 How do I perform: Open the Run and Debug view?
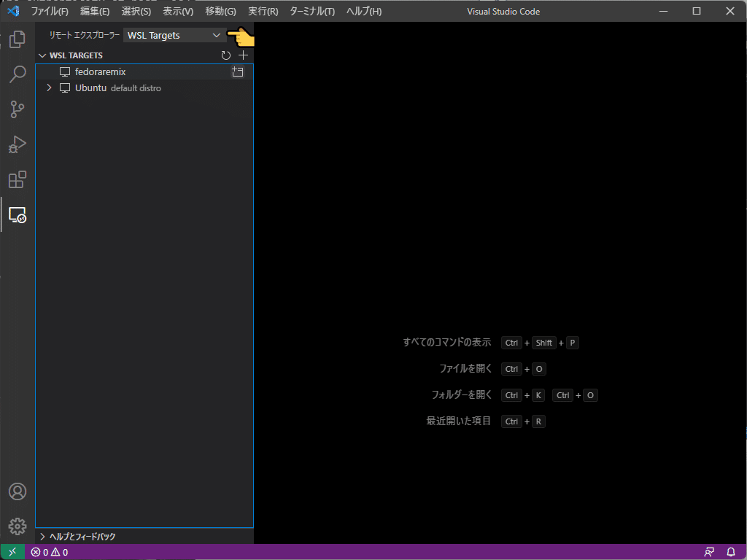(18, 144)
